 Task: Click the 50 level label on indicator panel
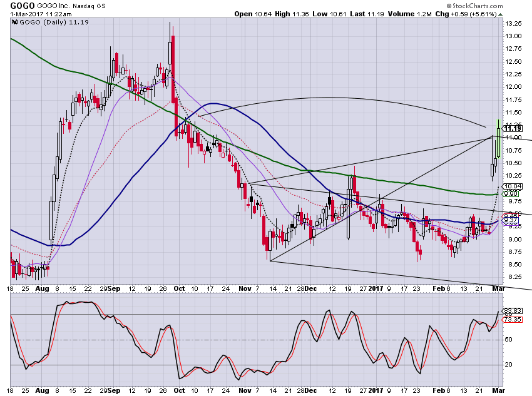tap(508, 339)
